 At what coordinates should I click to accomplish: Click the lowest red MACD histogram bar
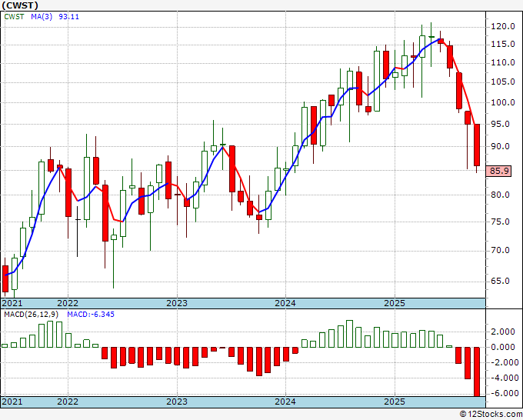(477, 372)
